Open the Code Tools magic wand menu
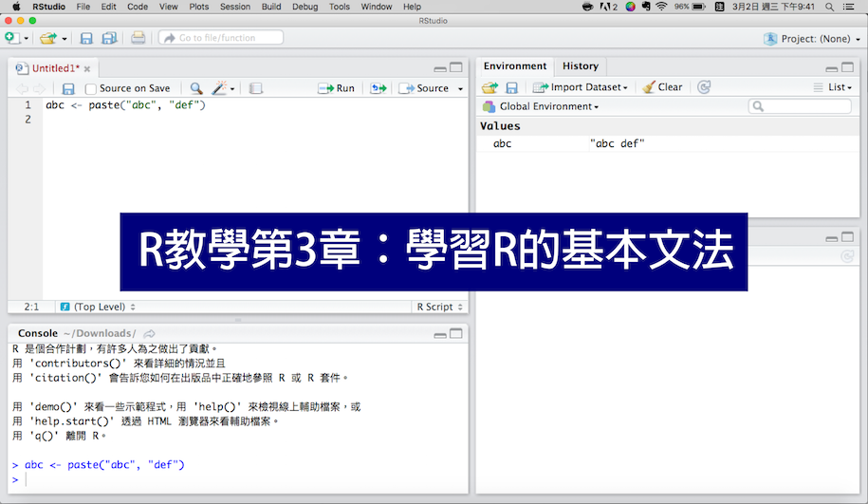This screenshot has width=868, height=504. pyautogui.click(x=223, y=88)
